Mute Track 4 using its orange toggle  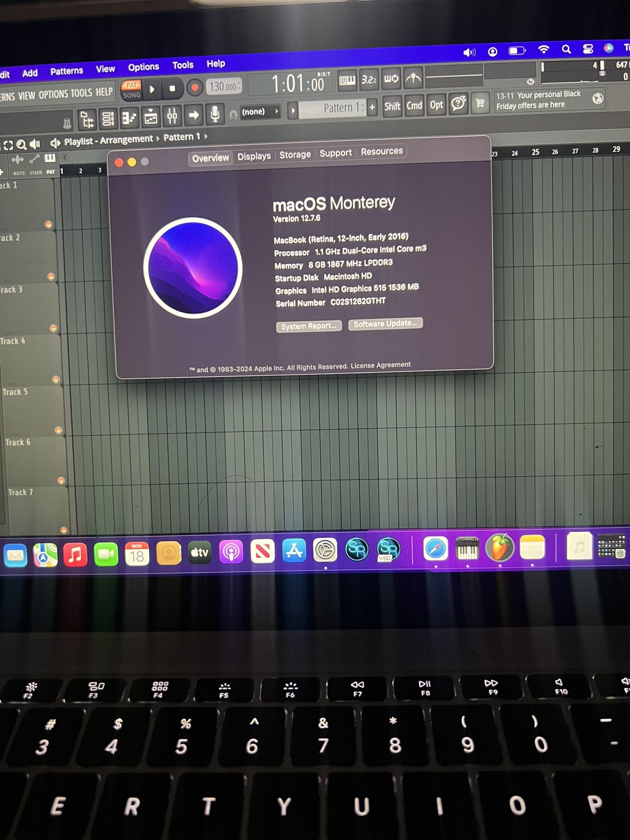(56, 379)
